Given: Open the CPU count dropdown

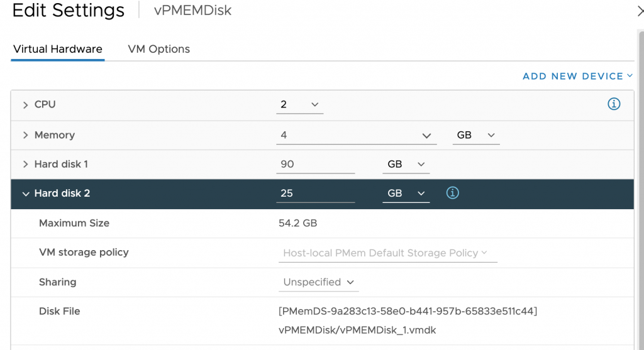Looking at the screenshot, I should pos(300,104).
